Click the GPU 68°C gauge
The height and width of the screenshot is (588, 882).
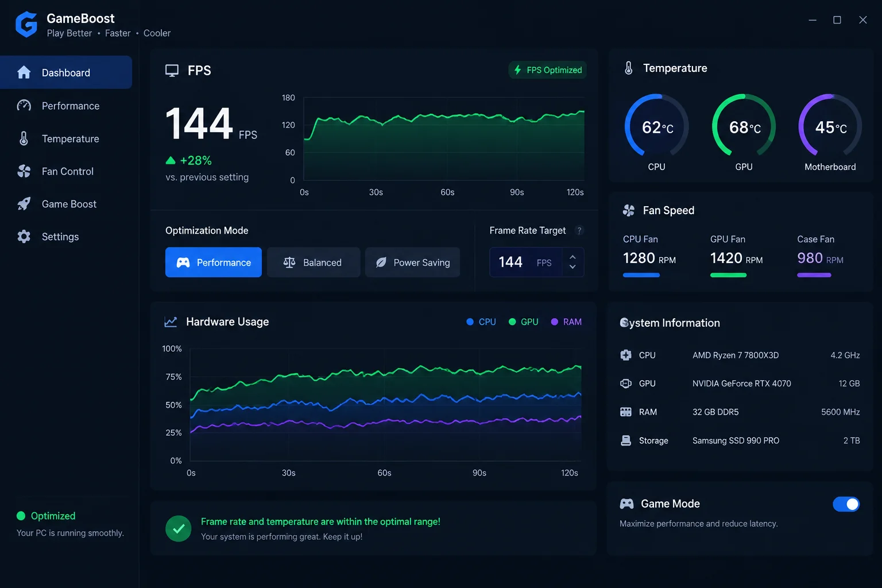(744, 126)
